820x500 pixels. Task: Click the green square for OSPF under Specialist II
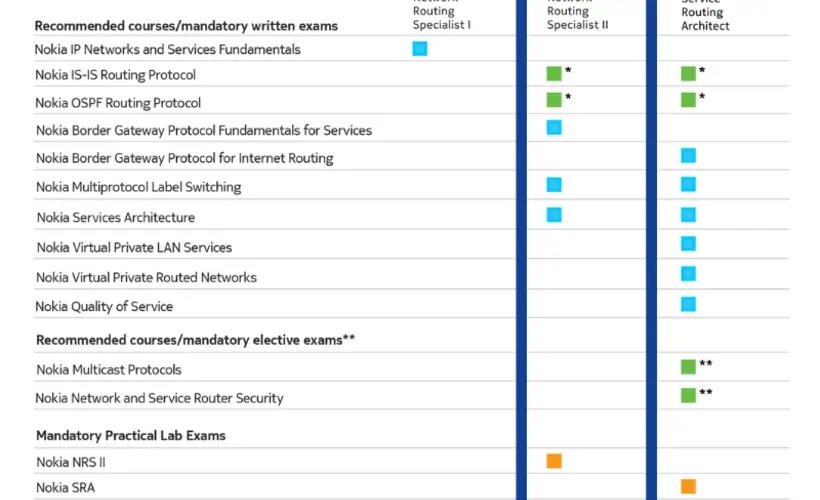pos(554,99)
